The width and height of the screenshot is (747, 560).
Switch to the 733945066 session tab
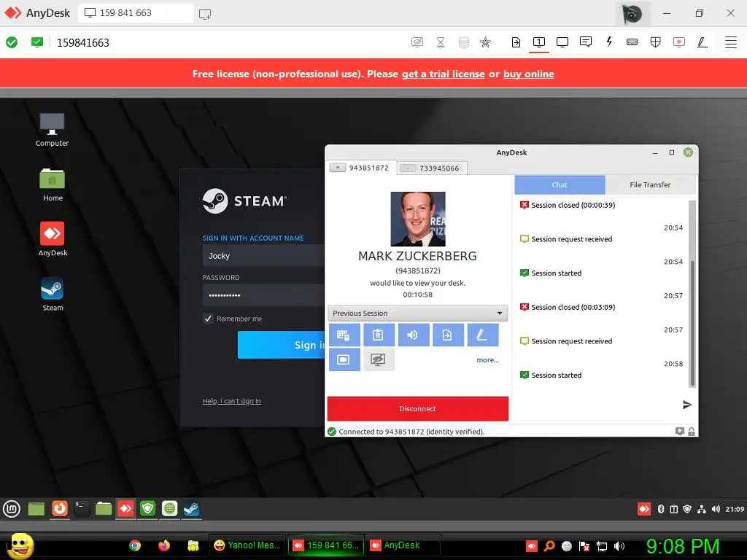tap(432, 168)
